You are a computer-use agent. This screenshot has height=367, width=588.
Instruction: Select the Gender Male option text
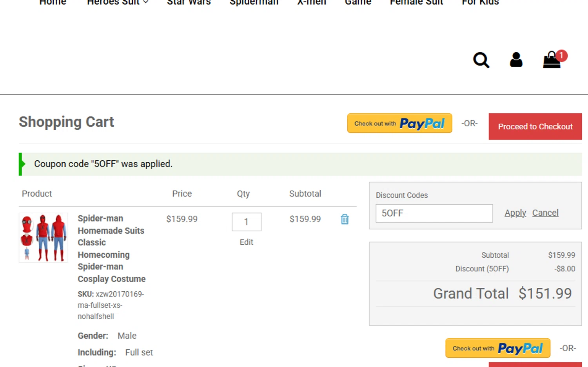107,336
